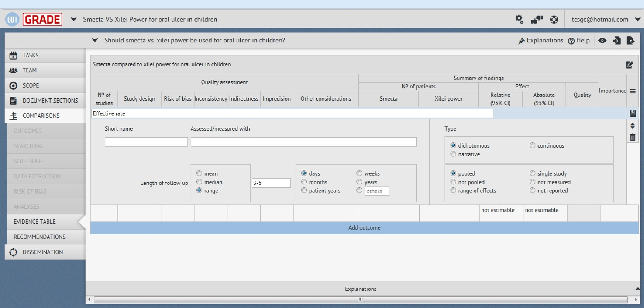This screenshot has width=644, height=308.
Task: Click the reorder up-down arrows icon
Action: tap(633, 125)
